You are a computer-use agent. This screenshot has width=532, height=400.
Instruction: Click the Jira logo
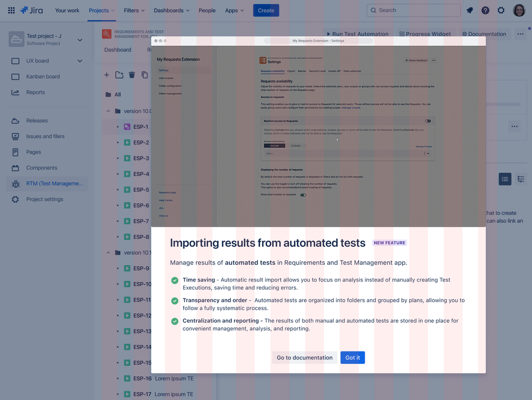click(31, 10)
